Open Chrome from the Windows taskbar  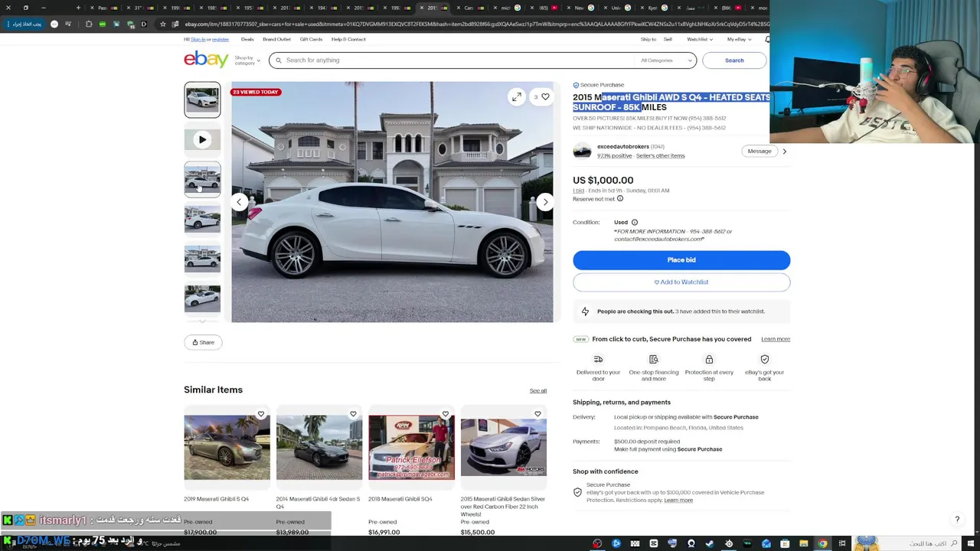(x=822, y=544)
